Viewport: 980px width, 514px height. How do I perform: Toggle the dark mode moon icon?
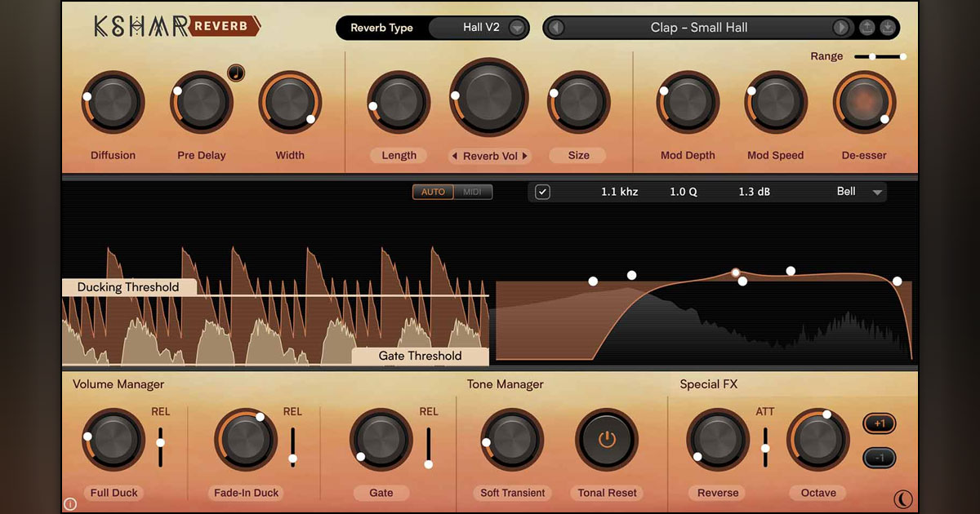pos(902,499)
